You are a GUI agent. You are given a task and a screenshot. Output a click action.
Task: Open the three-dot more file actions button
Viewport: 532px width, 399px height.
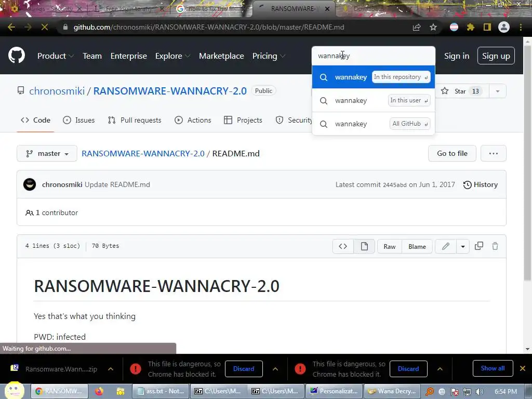point(494,153)
